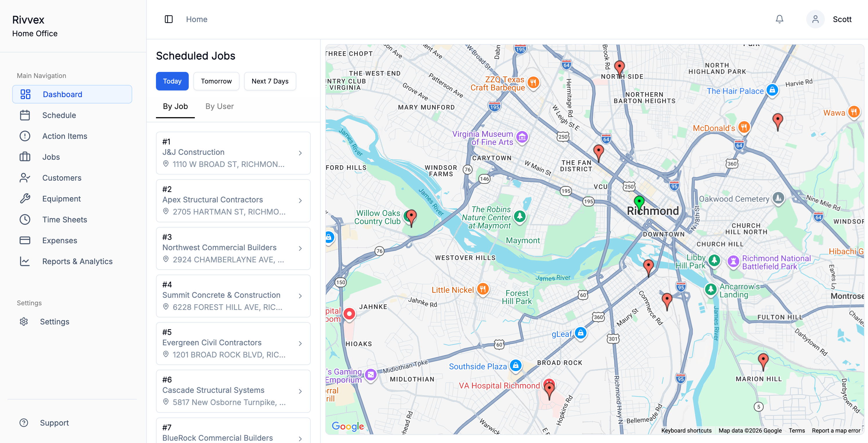Open notifications via the bell icon
This screenshot has width=868, height=443.
(779, 19)
